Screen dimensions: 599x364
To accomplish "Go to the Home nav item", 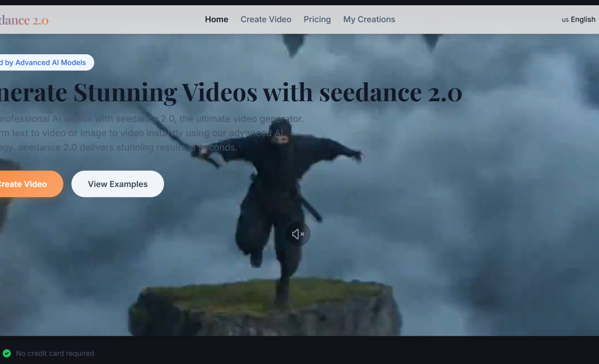I will coord(217,19).
